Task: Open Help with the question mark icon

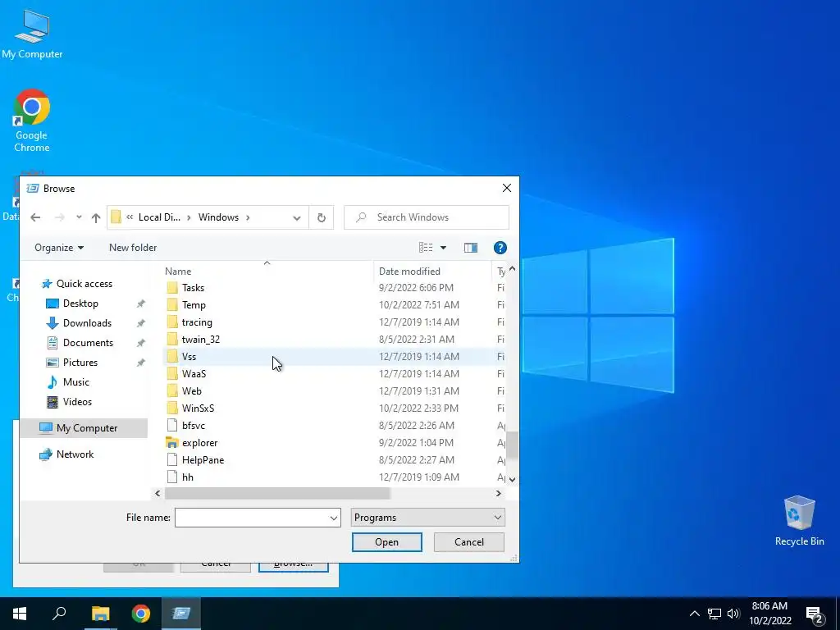Action: 500,248
